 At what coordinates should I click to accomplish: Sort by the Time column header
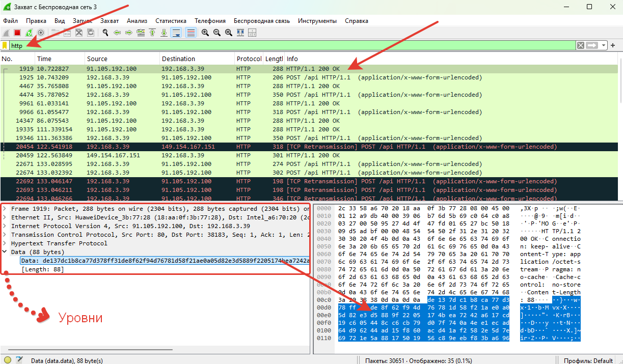(x=59, y=59)
